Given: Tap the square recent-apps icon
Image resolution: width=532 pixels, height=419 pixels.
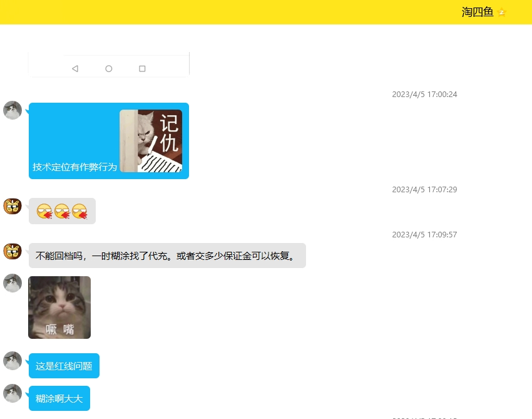Looking at the screenshot, I should 142,69.
